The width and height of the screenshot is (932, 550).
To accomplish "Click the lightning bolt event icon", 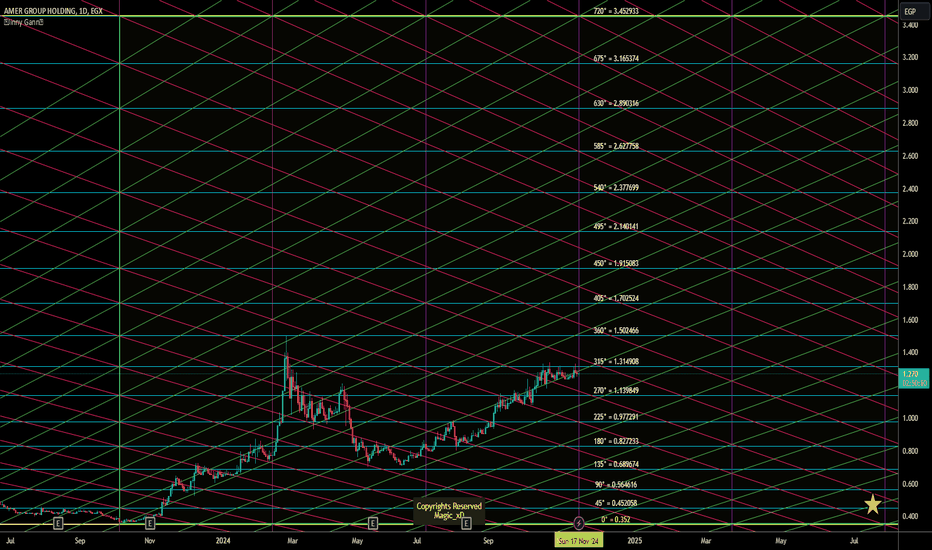I will point(579,523).
